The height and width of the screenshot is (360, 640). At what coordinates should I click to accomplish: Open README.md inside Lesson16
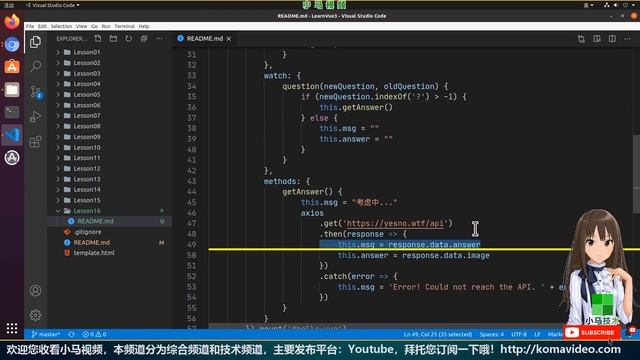95,221
